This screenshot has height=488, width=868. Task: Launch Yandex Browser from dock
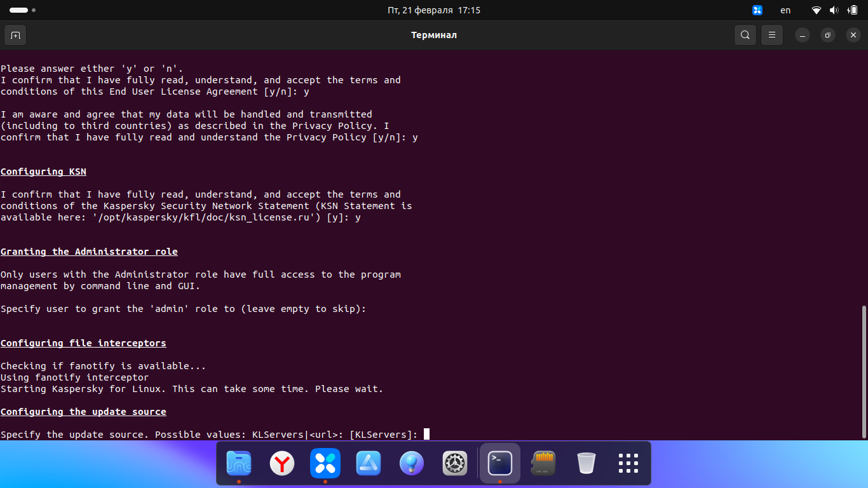282,463
